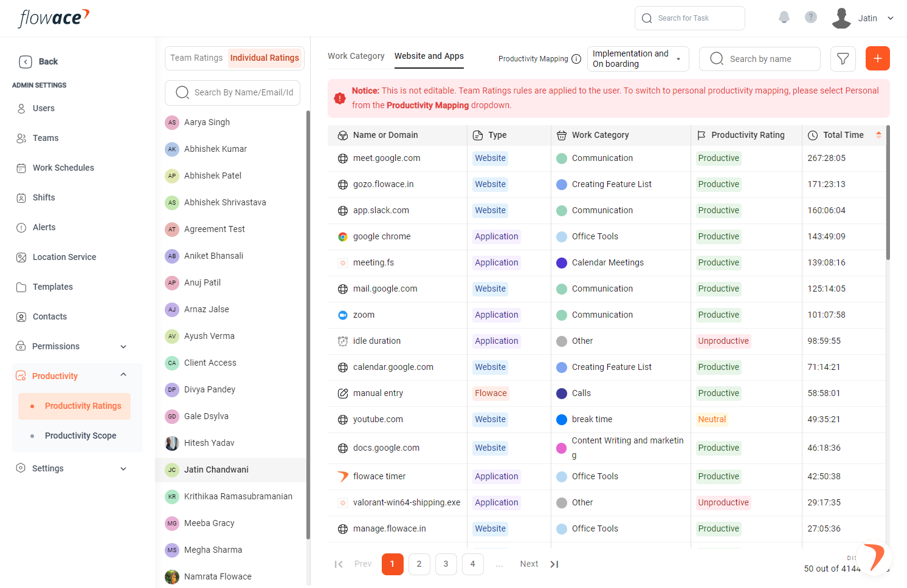The width and height of the screenshot is (907, 588).
Task: Open Productivity Ratings submenu item
Action: pyautogui.click(x=75, y=406)
